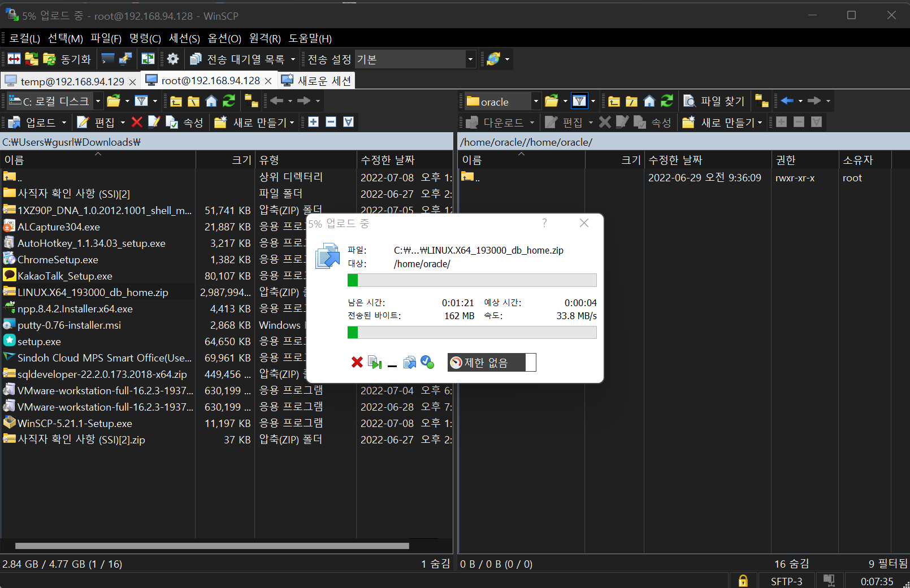Click the help question mark in upload dialog
This screenshot has height=588, width=910.
tap(544, 223)
